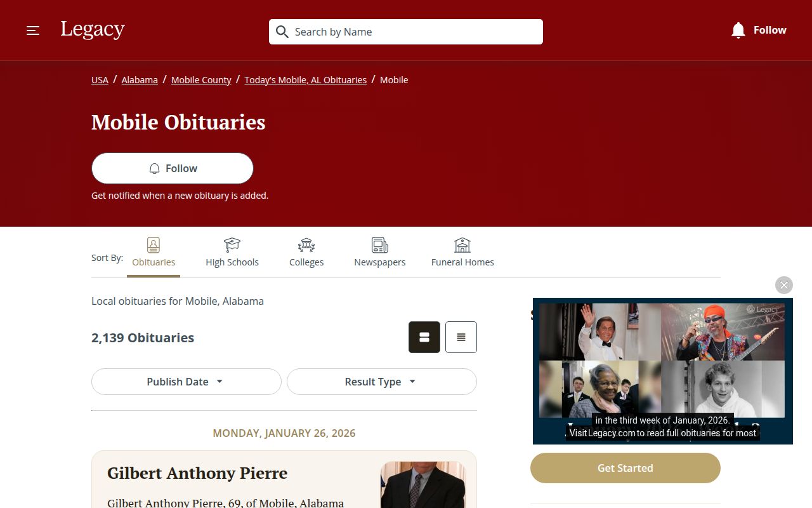
Task: Click the bell icon in header
Action: (738, 30)
